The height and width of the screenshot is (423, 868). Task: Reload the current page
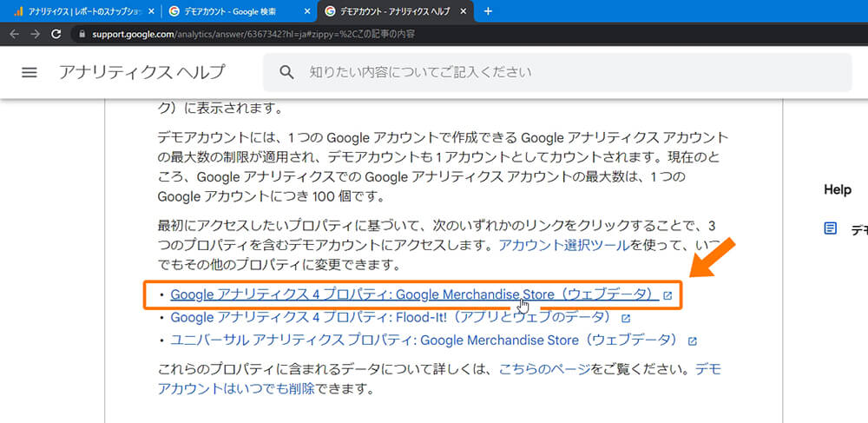[56, 34]
